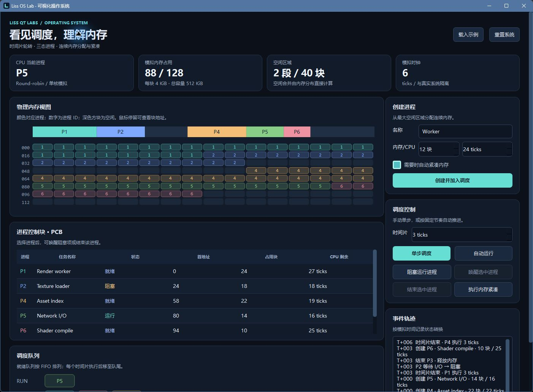Select the Render worker row in PCB table

tap(194, 271)
